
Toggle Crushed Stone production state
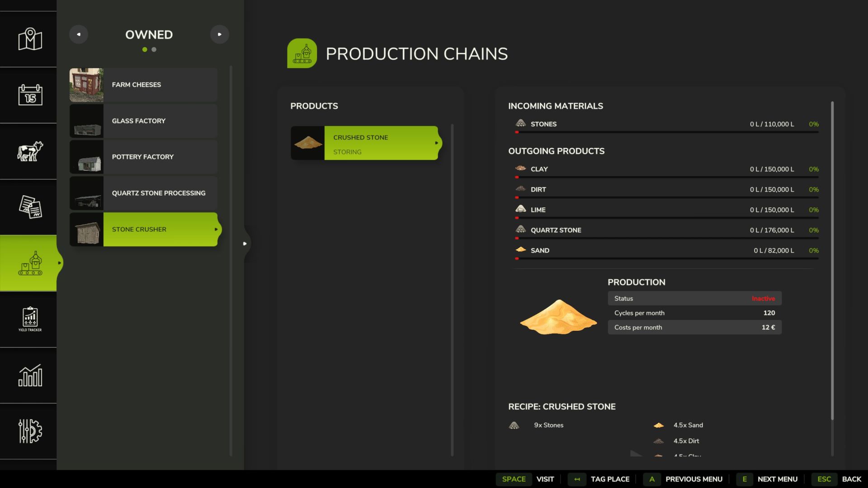coord(381,143)
